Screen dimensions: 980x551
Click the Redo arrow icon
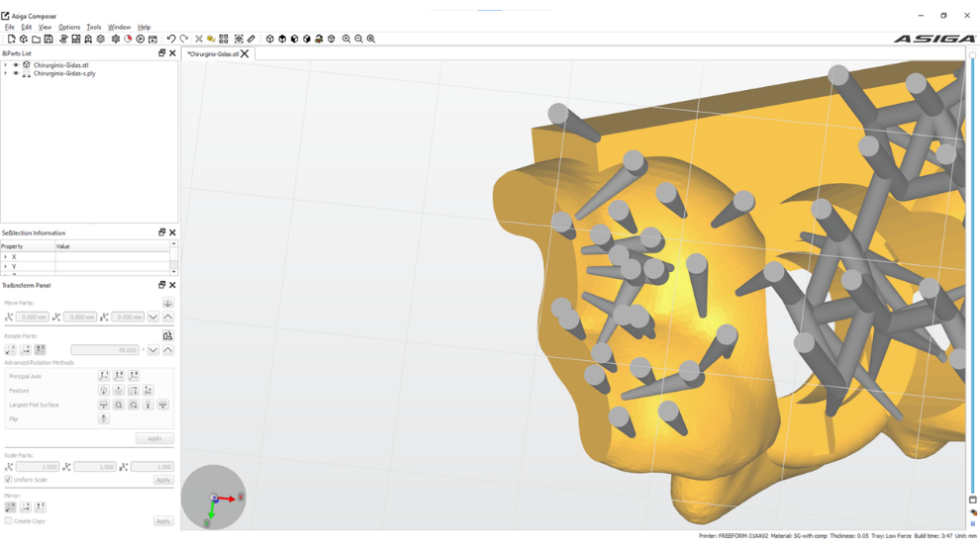tap(184, 39)
